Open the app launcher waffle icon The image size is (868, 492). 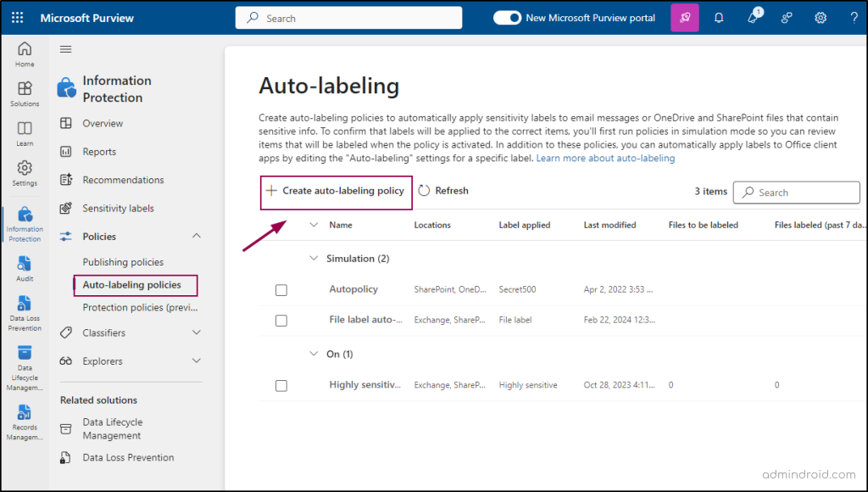click(18, 18)
